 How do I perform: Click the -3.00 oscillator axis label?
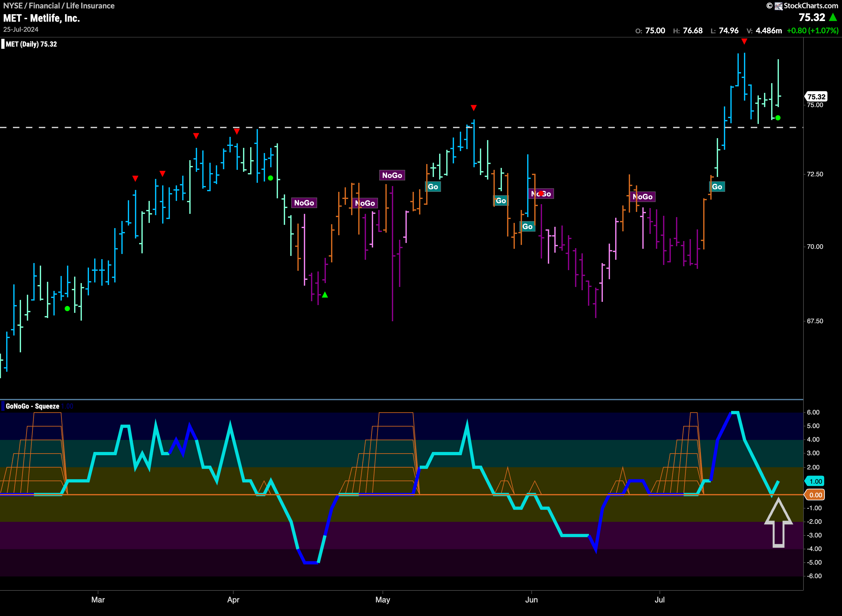pos(814,535)
